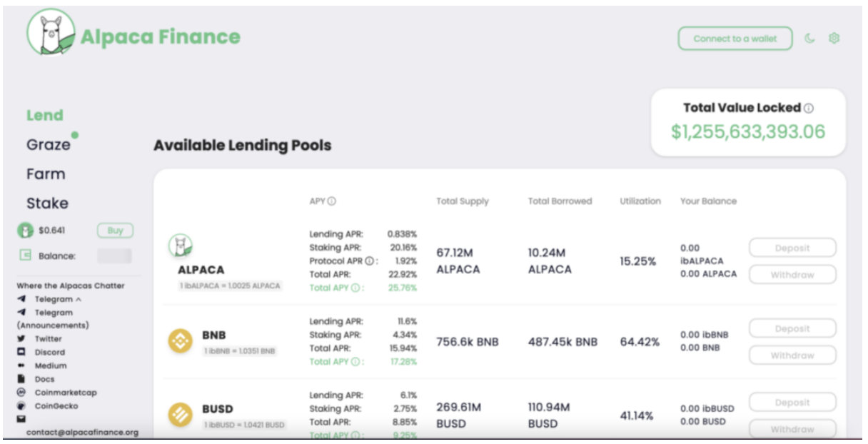
Task: Click the Total Borrowed column header
Action: [560, 201]
